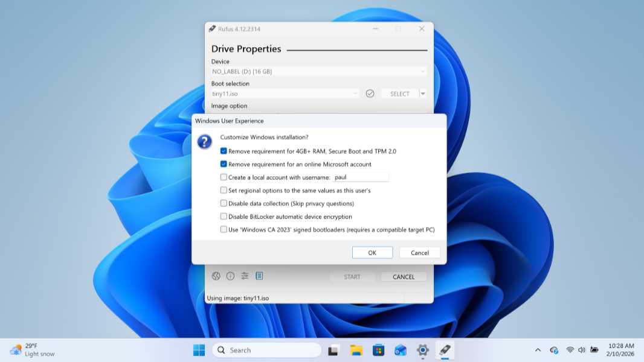Click the username input containing 'paul'
Screen dimensions: 644x362
click(361, 177)
